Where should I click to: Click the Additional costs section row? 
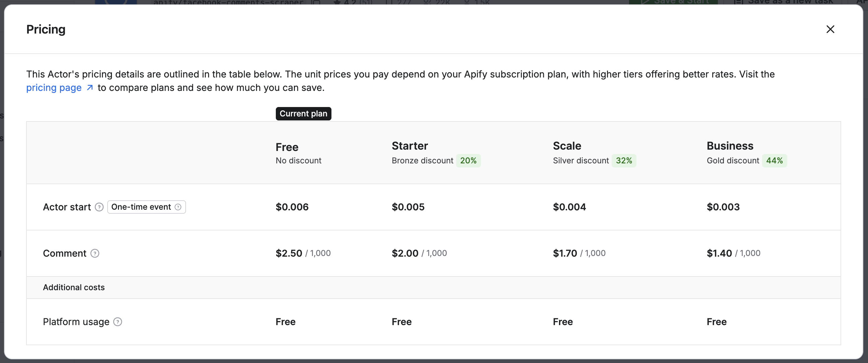coord(73,288)
